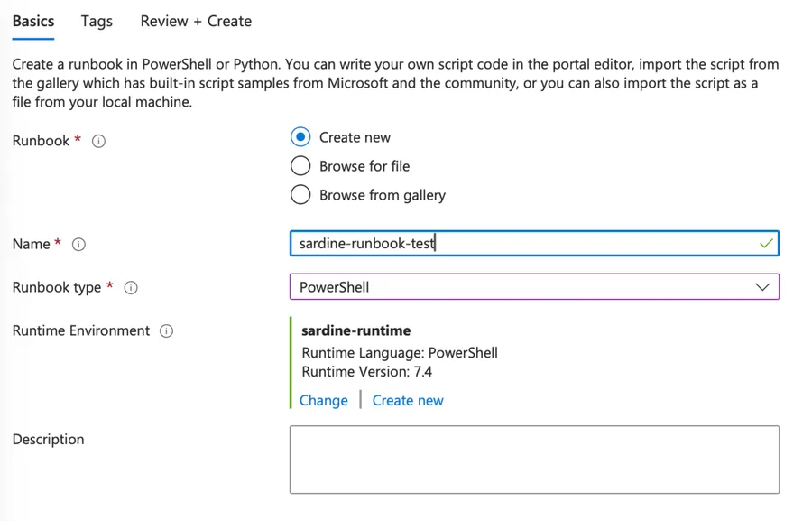Switch to the Basics tab

(x=33, y=21)
